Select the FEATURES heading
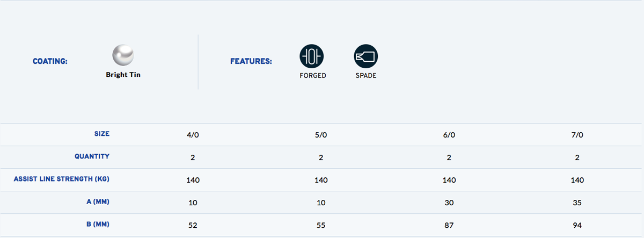644x238 pixels. tap(251, 61)
